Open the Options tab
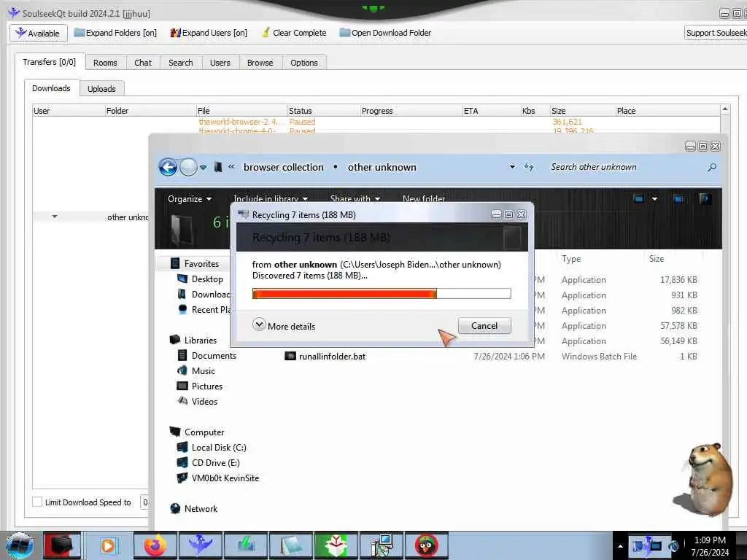Screen dimensions: 747x560 [304, 63]
